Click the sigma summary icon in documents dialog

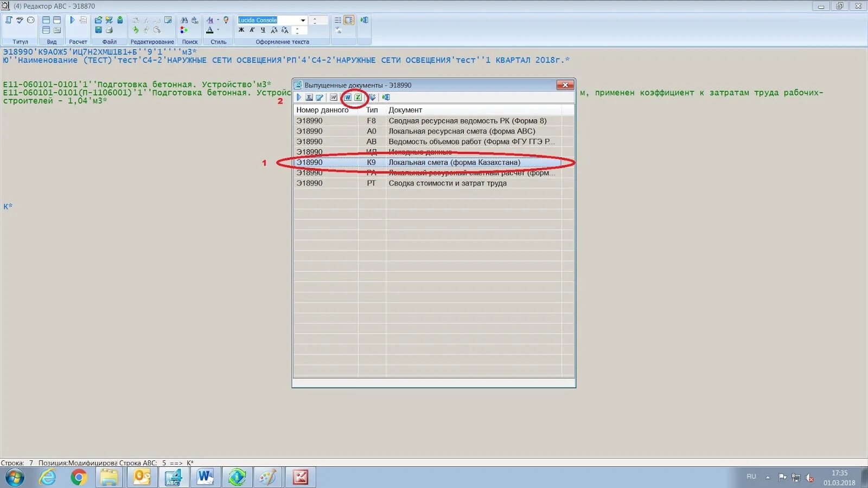pos(309,98)
